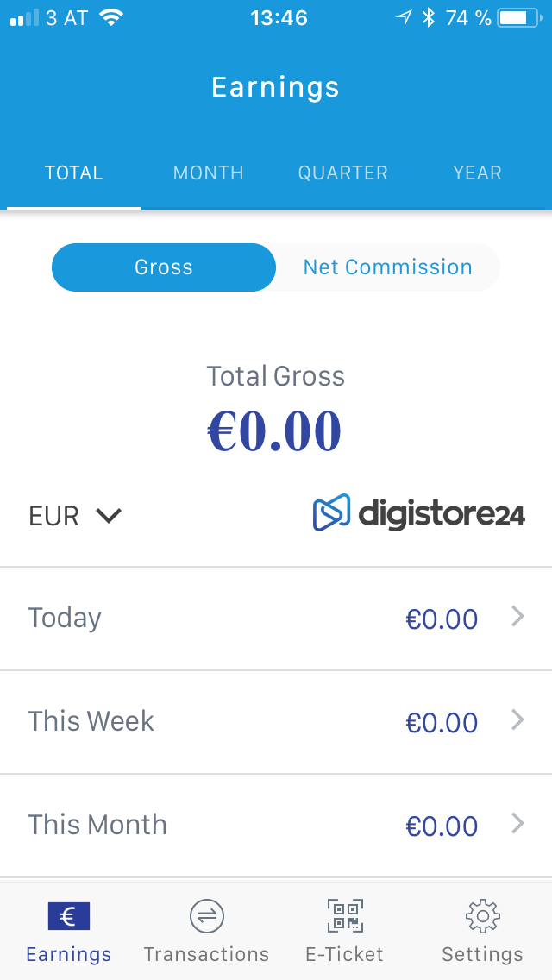Tap the Today row amount €0.00

click(x=442, y=619)
